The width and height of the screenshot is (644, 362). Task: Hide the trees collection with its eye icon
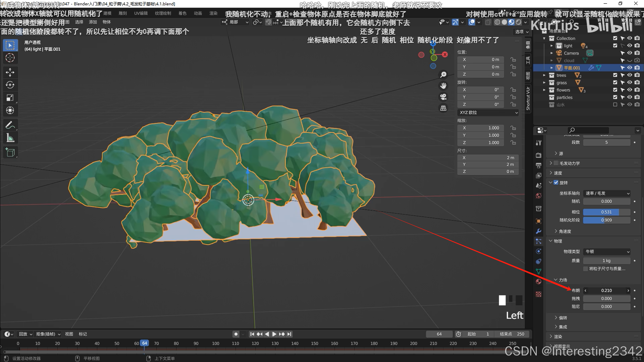(629, 75)
